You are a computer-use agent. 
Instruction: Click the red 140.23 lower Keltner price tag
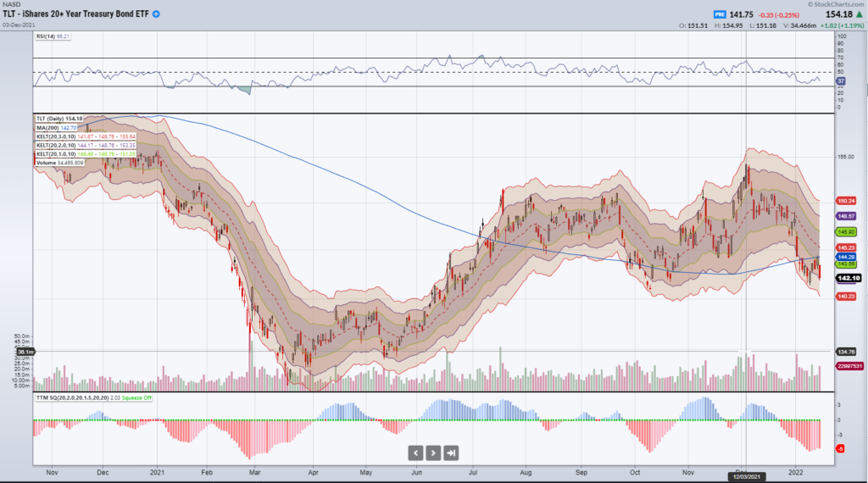(847, 297)
